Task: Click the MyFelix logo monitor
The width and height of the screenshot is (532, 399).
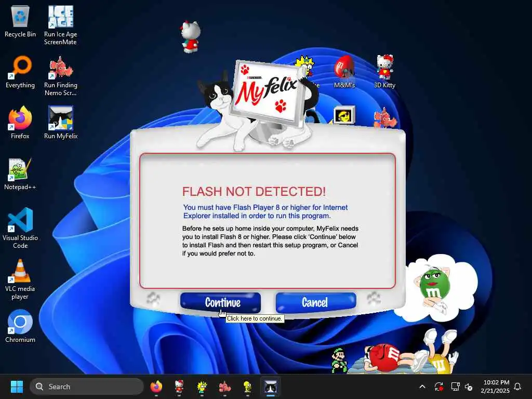Action: 268,94
